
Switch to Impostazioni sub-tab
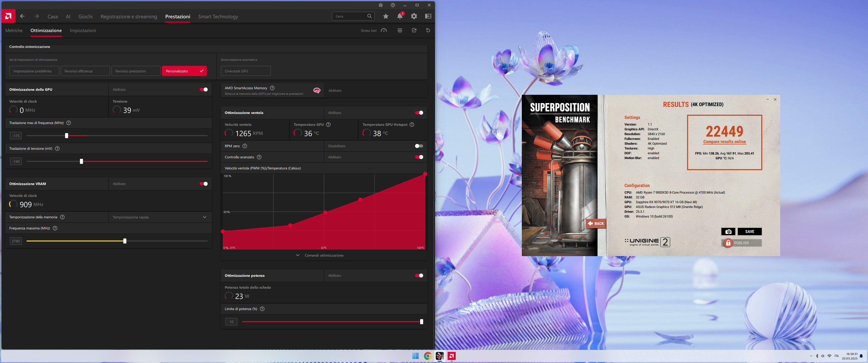coord(83,31)
